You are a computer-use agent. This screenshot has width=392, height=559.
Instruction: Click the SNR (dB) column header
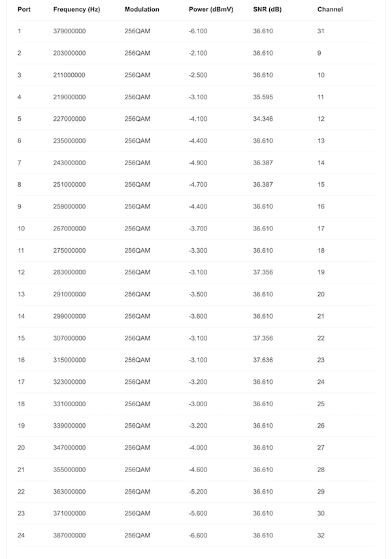pos(267,9)
